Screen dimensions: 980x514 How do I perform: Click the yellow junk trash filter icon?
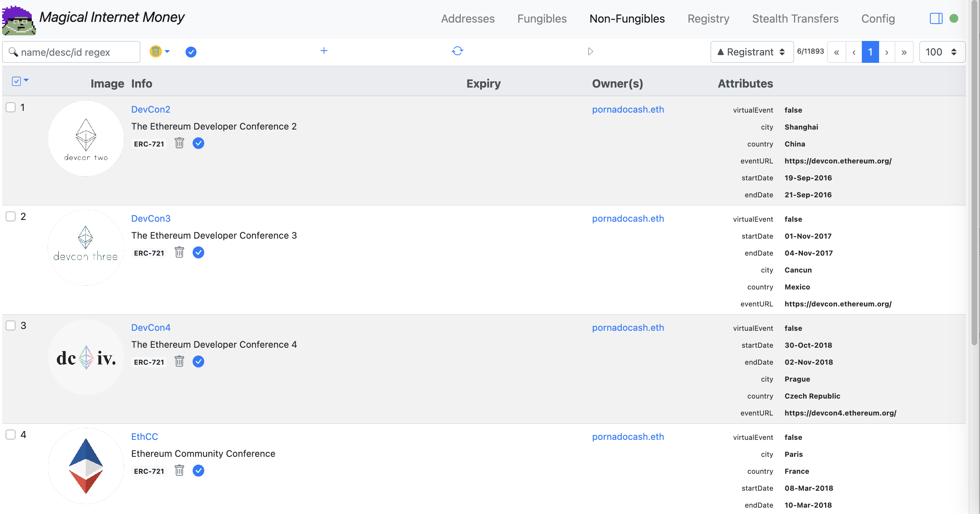tap(156, 52)
